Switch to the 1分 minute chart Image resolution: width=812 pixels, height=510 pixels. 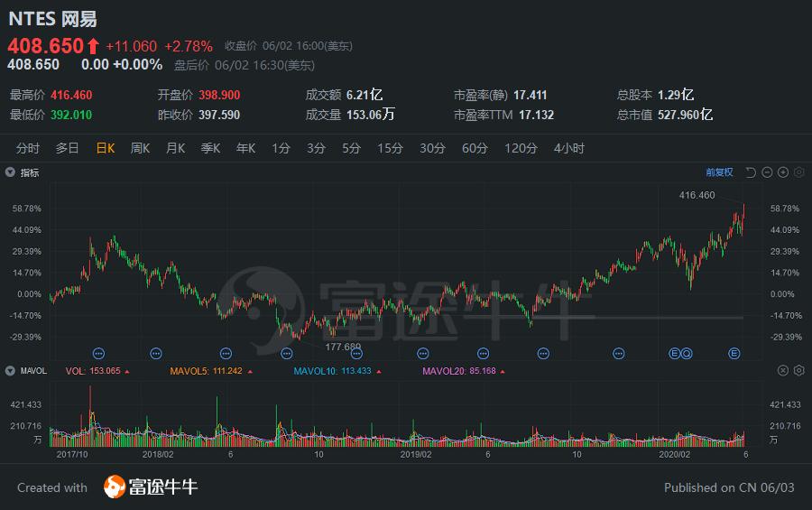[x=281, y=148]
